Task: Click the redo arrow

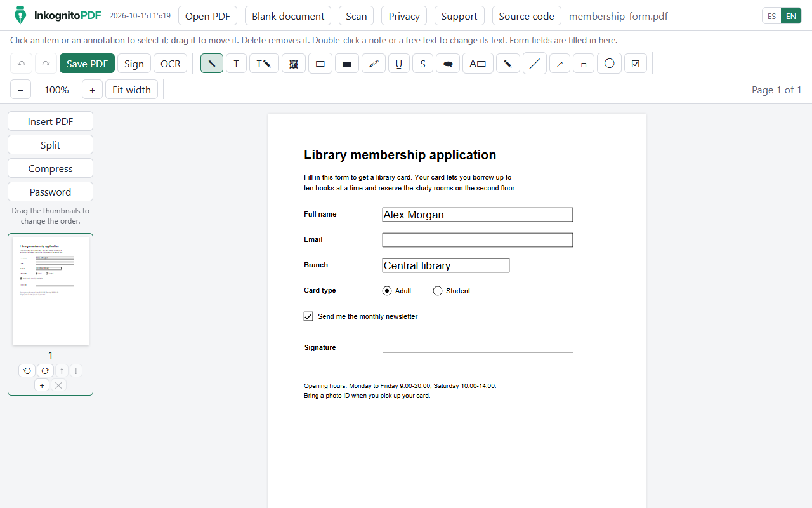Action: [x=46, y=63]
